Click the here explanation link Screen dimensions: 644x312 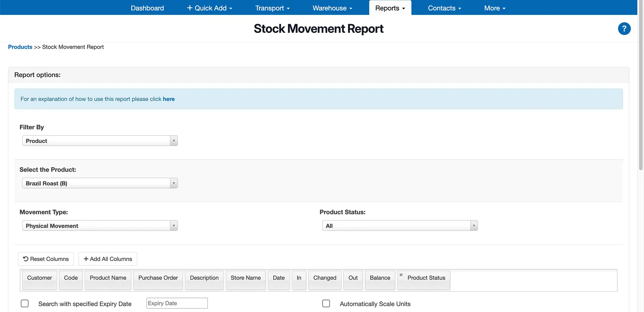[x=169, y=99]
